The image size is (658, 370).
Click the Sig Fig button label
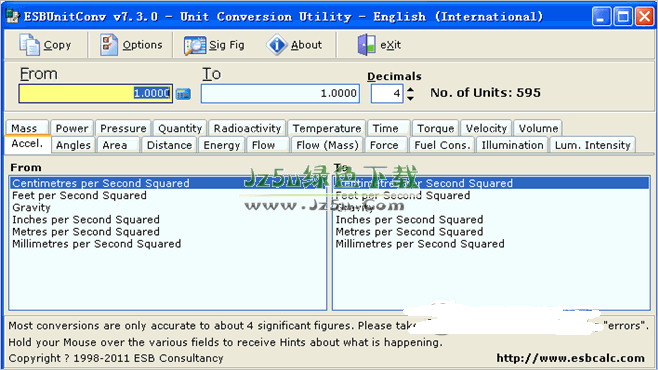[227, 45]
